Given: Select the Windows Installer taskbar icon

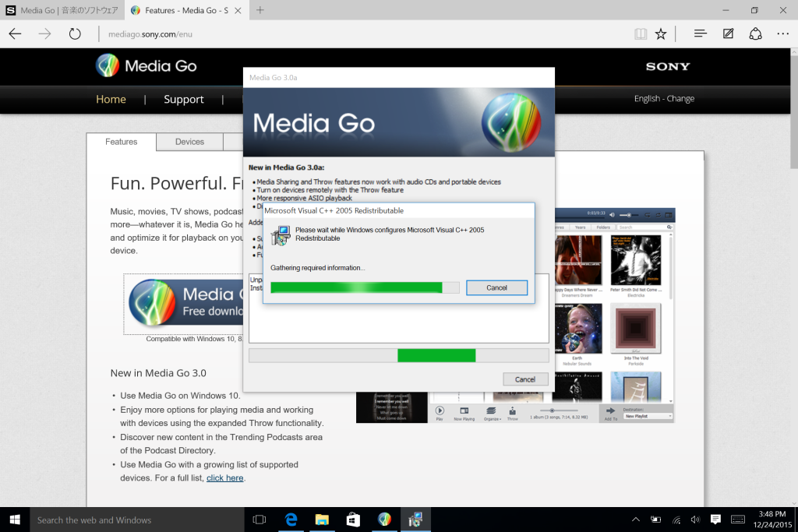Looking at the screenshot, I should (415, 520).
